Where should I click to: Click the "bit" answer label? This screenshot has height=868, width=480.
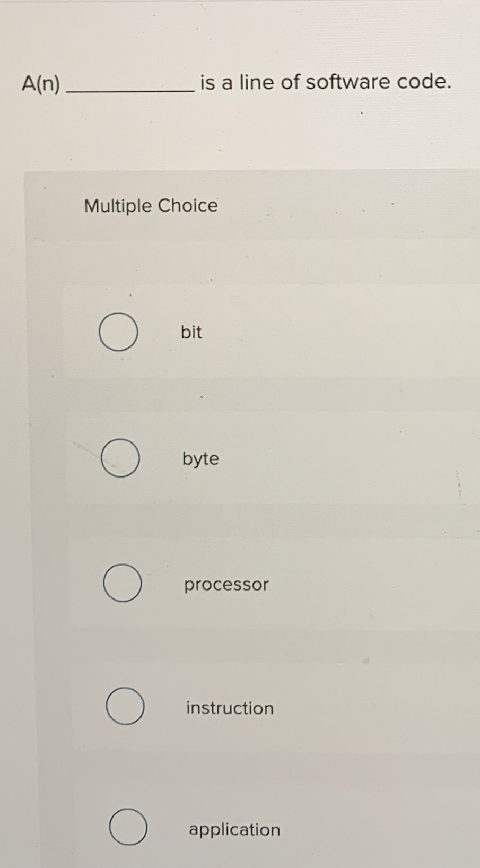191,332
